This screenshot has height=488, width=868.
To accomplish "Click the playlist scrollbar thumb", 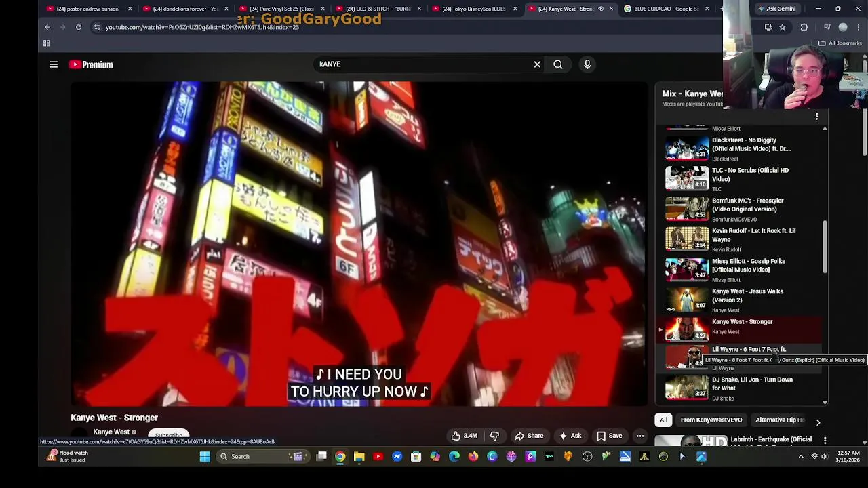I will point(825,247).
